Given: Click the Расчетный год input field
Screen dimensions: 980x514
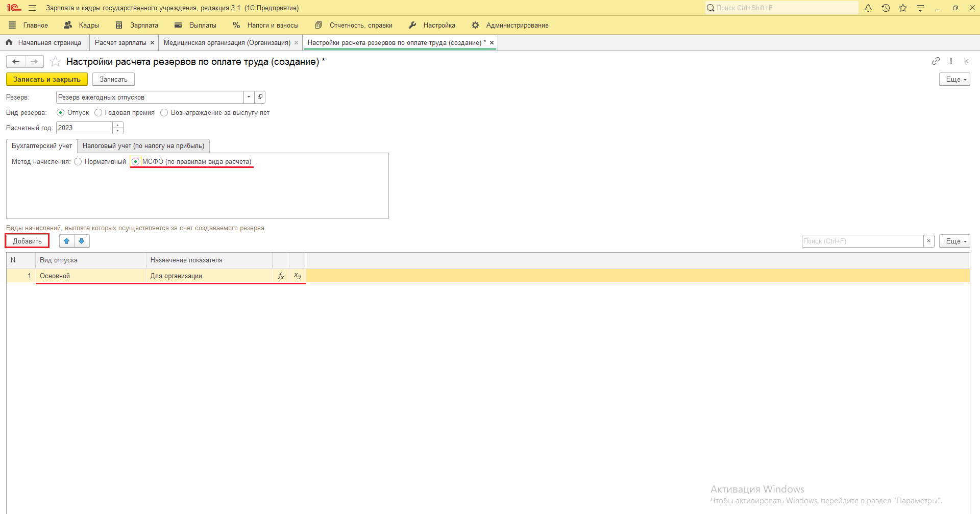Looking at the screenshot, I should [84, 128].
